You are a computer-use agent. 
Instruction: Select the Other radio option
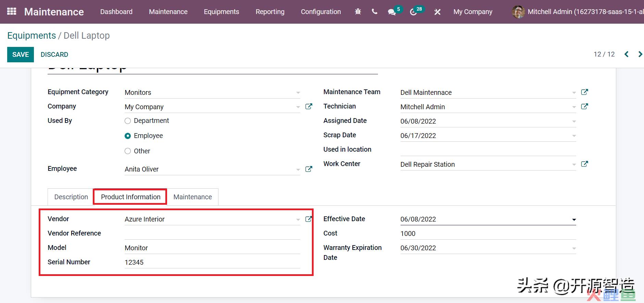pyautogui.click(x=128, y=151)
